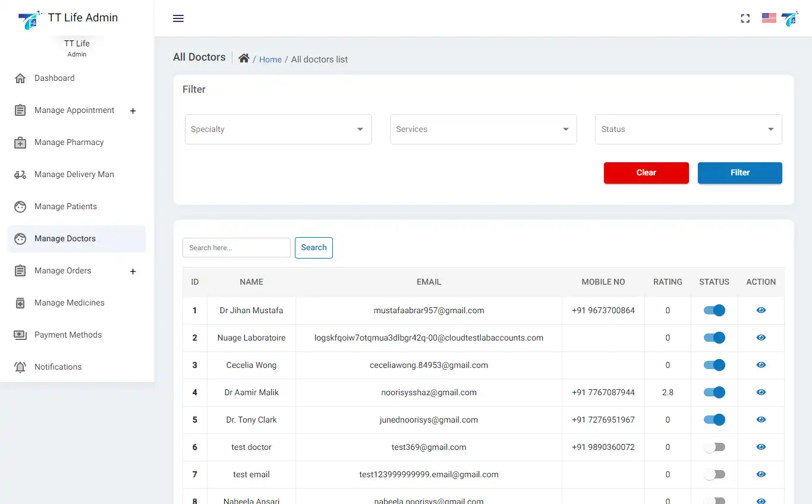Open profile avatar in top right
This screenshot has width=812, height=504.
[x=790, y=19]
